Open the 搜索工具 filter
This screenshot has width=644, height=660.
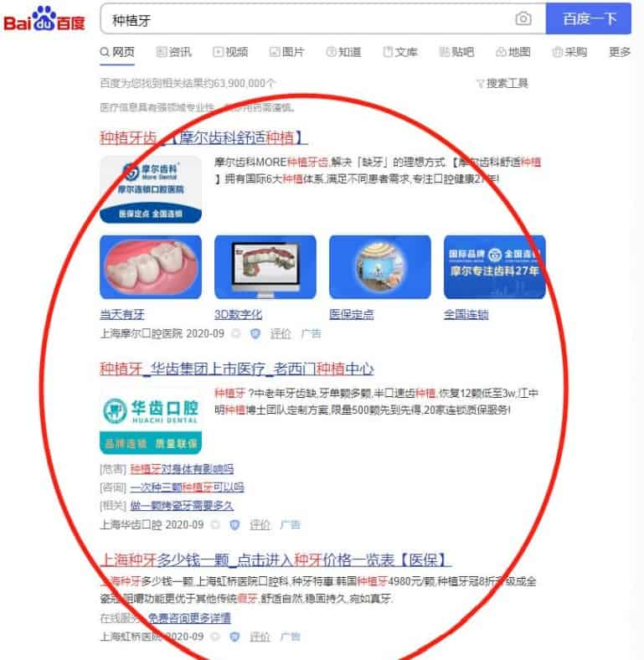click(x=502, y=83)
